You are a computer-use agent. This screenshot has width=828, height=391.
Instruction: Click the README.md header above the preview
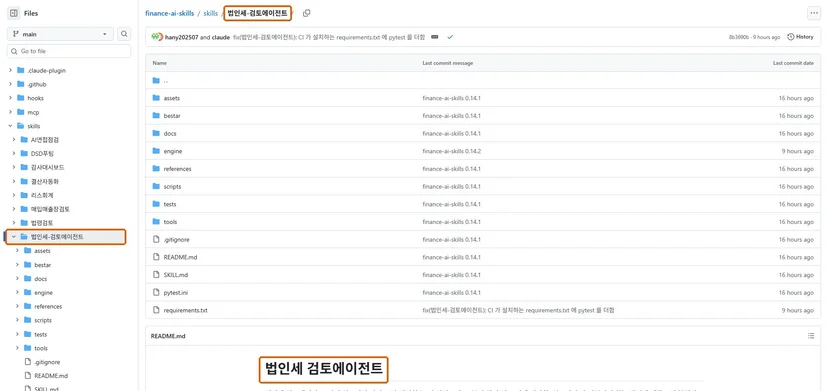click(168, 336)
